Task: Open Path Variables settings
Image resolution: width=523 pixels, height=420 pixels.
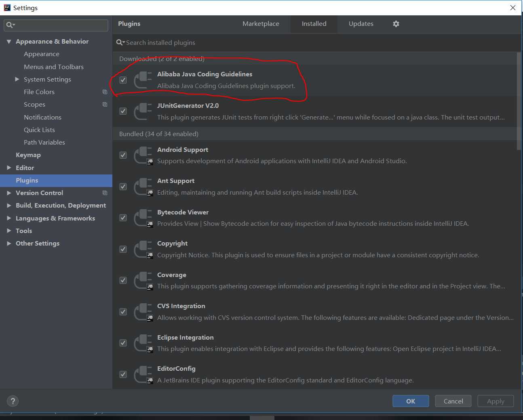Action: point(44,142)
